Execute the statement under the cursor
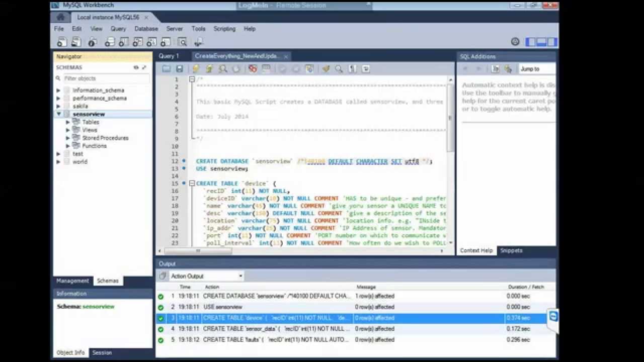 tap(209, 69)
